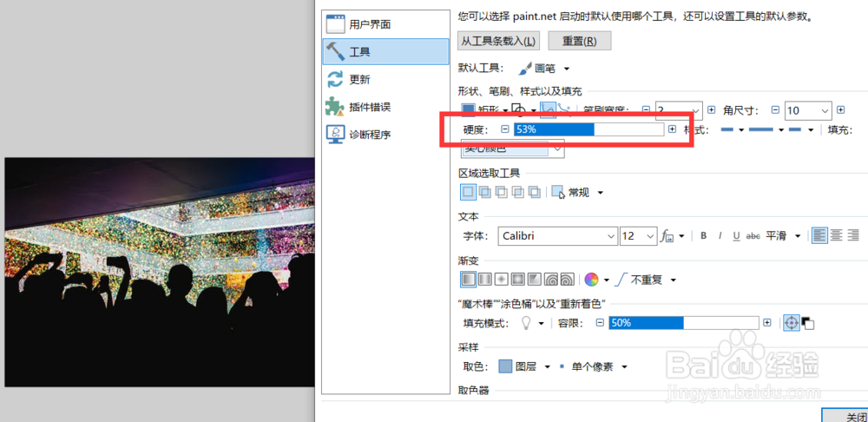The width and height of the screenshot is (868, 422).
Task: Open the 平滑 antialiasing dropdown
Action: pos(783,236)
